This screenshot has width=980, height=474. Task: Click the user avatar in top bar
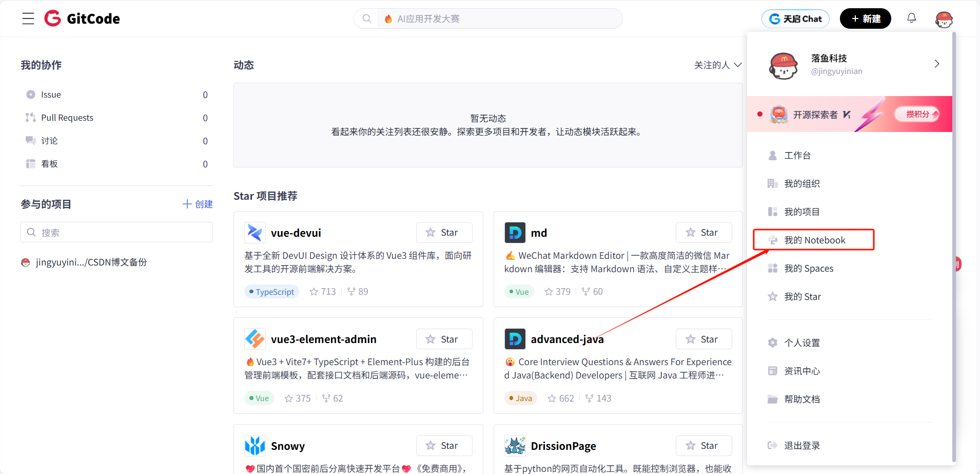coord(944,19)
